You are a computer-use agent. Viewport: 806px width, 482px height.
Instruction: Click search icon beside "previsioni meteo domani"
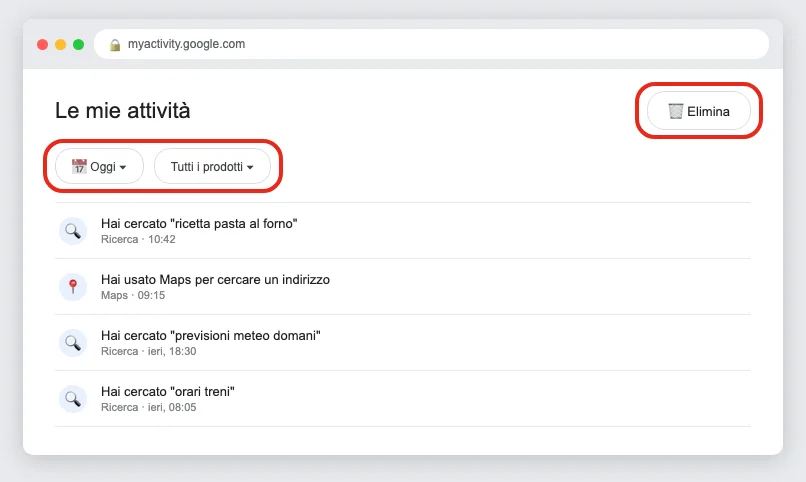tap(73, 343)
